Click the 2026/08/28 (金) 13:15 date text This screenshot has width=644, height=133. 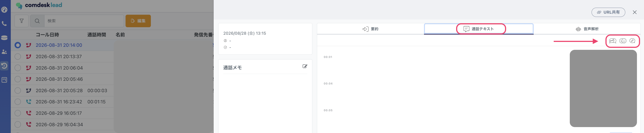point(244,33)
